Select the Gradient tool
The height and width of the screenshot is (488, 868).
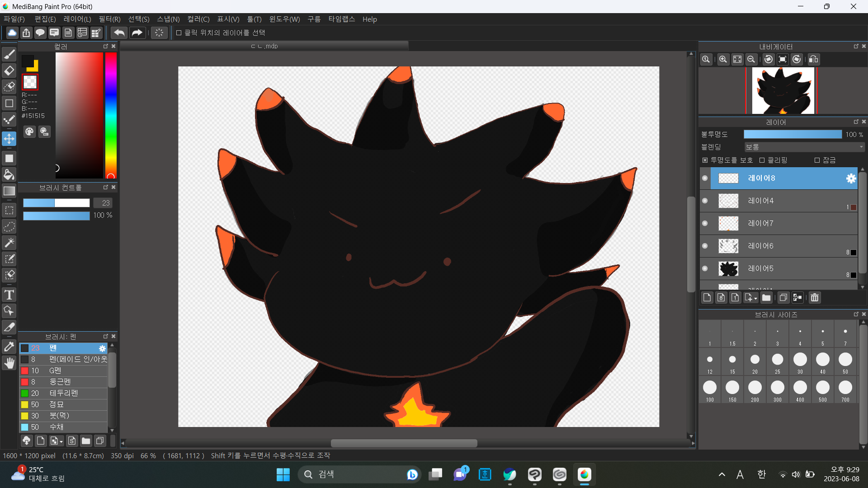(9, 191)
